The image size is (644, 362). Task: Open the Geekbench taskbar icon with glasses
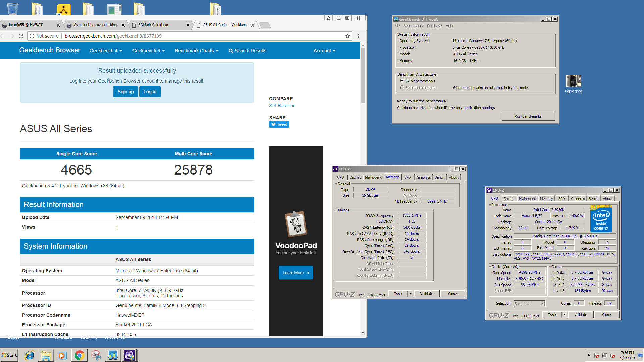click(x=113, y=355)
